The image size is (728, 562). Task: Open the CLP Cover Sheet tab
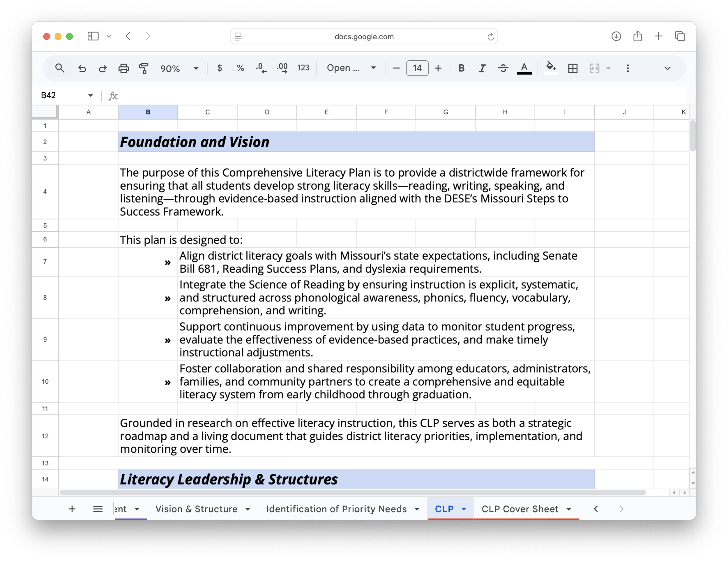point(520,509)
